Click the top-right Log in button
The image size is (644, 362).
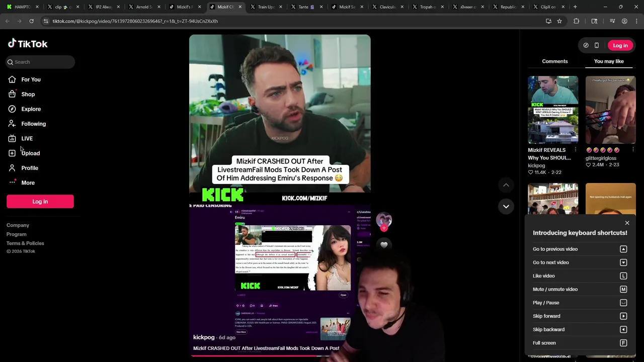(x=620, y=45)
